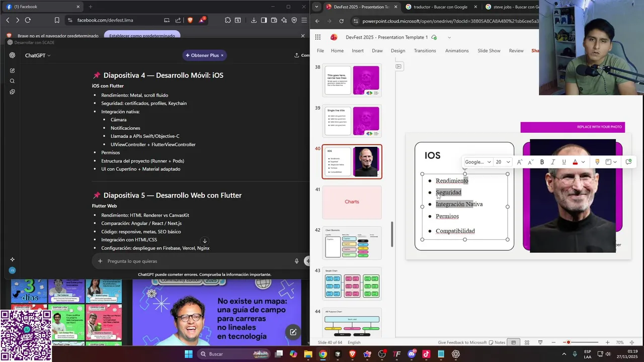This screenshot has width=644, height=362.
Task: Click the format painter brush icon
Action: 597,162
